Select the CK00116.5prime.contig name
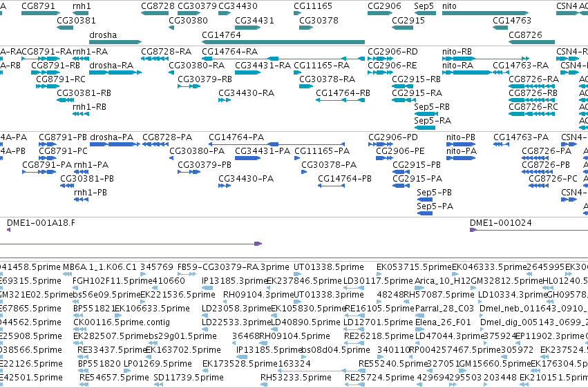This screenshot has width=588, height=388. pos(122,322)
